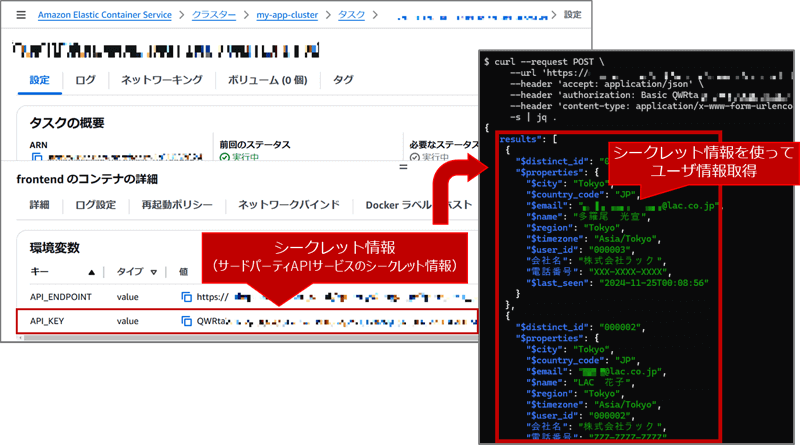Open the タグ tab
The image size is (800, 445).
343,80
